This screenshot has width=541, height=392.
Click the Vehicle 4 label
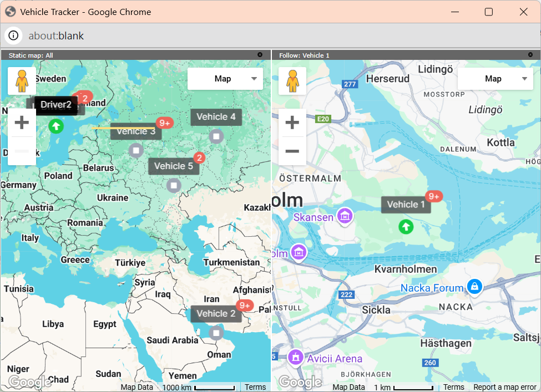[216, 117]
